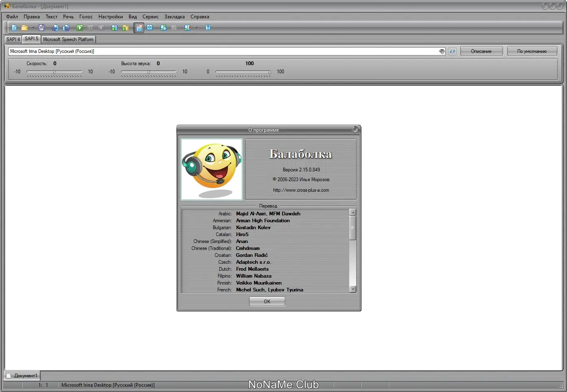Click the translators list scroll down arrow
Image resolution: width=567 pixels, height=392 pixels.
[352, 289]
